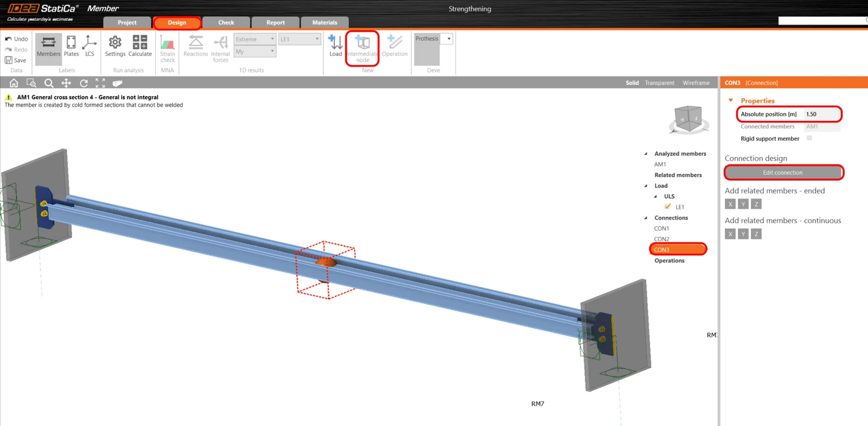Toggle the LCS label icon
Viewport: 868px width, 426px height.
[90, 46]
